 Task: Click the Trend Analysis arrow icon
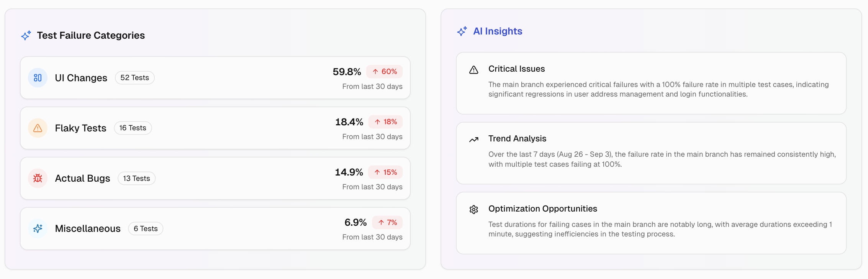click(x=474, y=139)
